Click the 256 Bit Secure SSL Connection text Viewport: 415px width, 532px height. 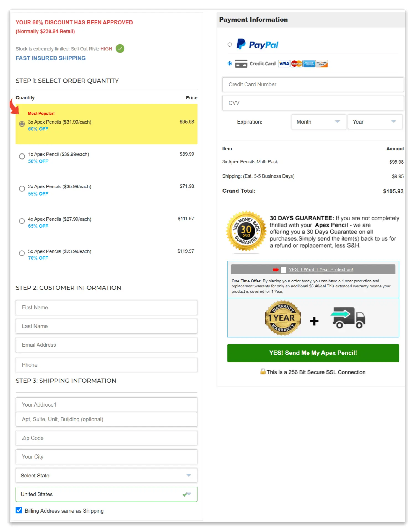[316, 372]
